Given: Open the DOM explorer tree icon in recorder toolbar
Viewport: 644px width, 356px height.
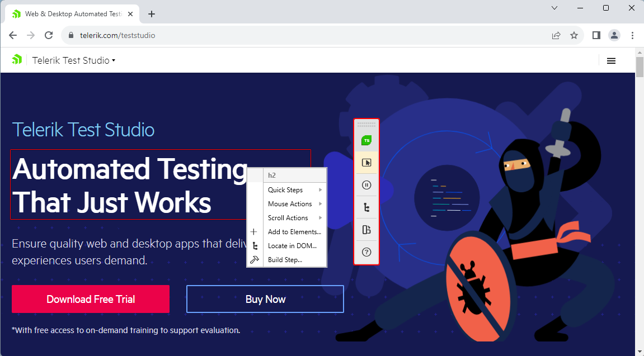Looking at the screenshot, I should coord(366,207).
